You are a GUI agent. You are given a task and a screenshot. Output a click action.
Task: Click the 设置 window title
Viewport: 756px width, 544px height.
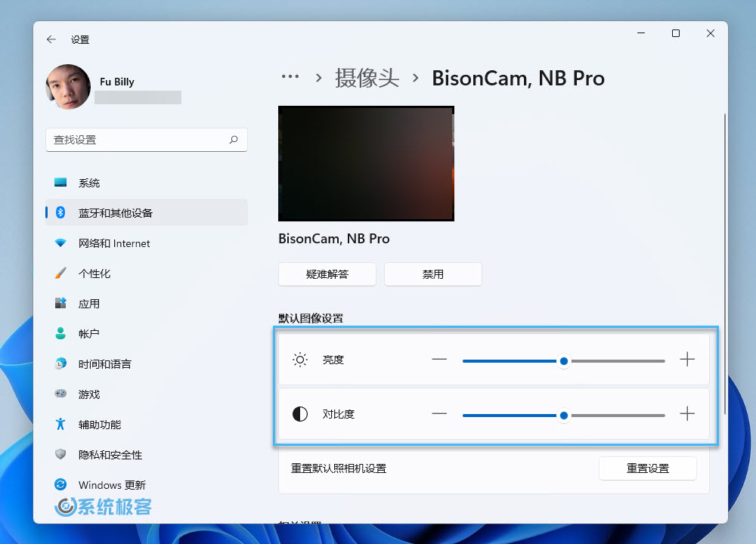click(x=80, y=39)
